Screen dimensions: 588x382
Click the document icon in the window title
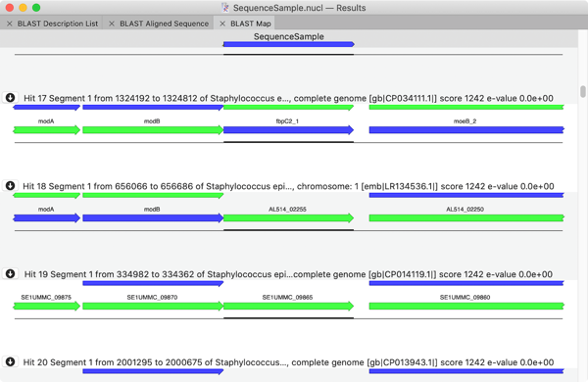(x=225, y=8)
